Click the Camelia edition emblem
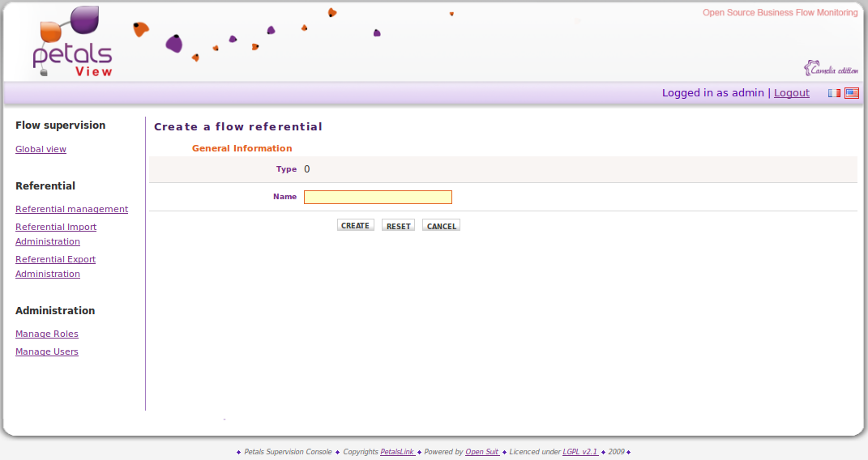The image size is (868, 460). coord(831,69)
